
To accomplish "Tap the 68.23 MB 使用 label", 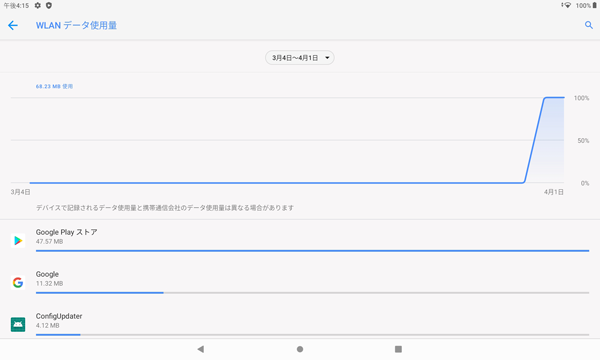I will coord(54,86).
